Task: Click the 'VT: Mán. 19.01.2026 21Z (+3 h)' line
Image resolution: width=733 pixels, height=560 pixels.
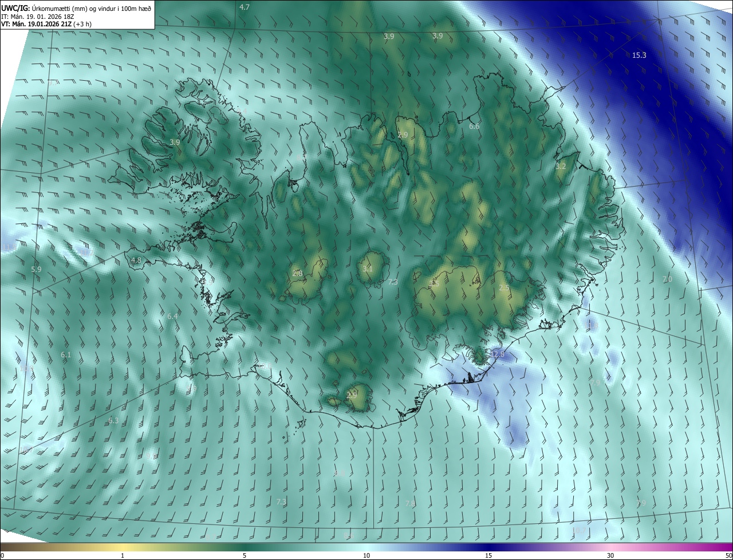Action: click(x=47, y=24)
